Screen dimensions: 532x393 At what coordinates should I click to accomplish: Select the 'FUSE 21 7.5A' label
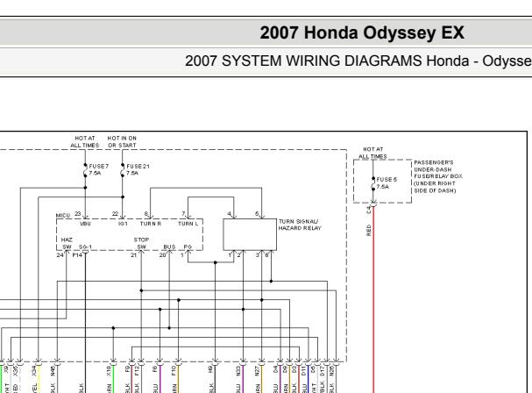pos(138,169)
